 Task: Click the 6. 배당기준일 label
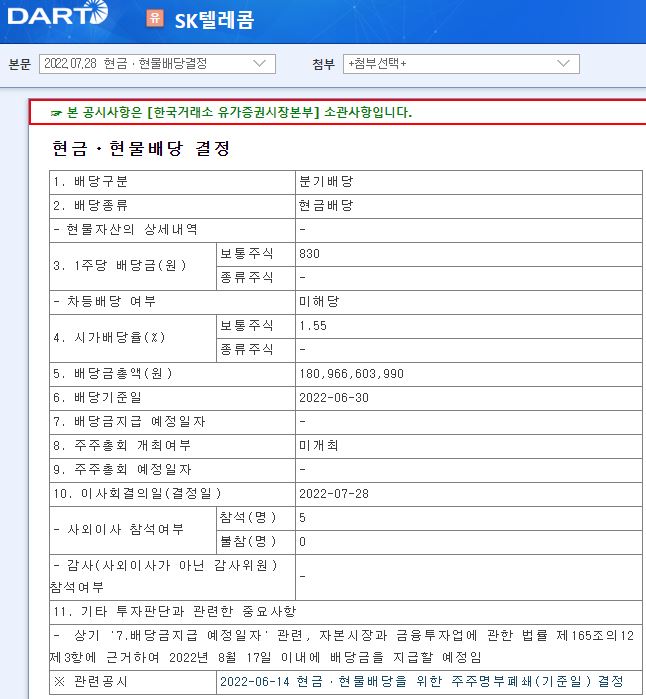pyautogui.click(x=97, y=398)
